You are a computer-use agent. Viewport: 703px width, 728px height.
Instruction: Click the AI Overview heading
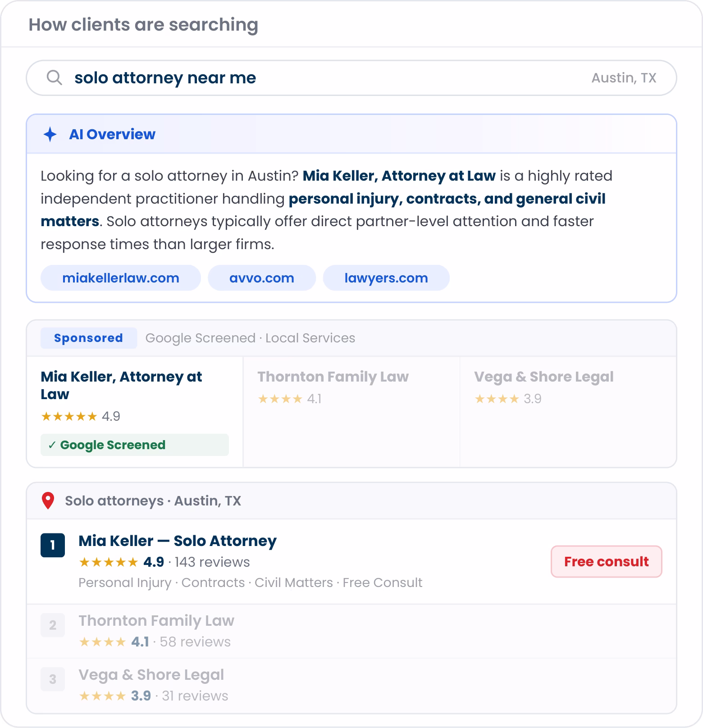pos(112,134)
